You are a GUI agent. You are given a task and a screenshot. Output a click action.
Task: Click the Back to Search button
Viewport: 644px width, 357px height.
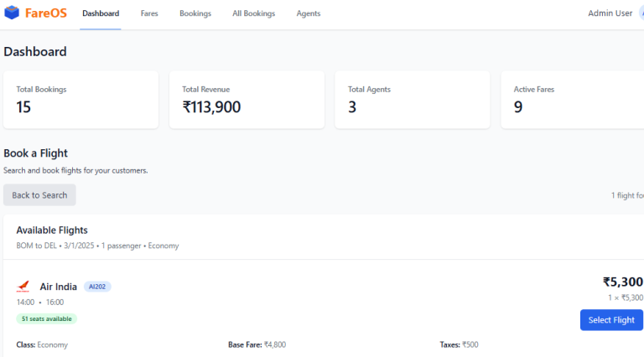tap(39, 195)
